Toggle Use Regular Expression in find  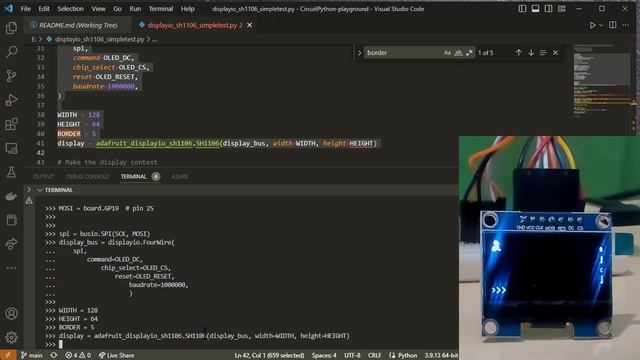[x=469, y=53]
